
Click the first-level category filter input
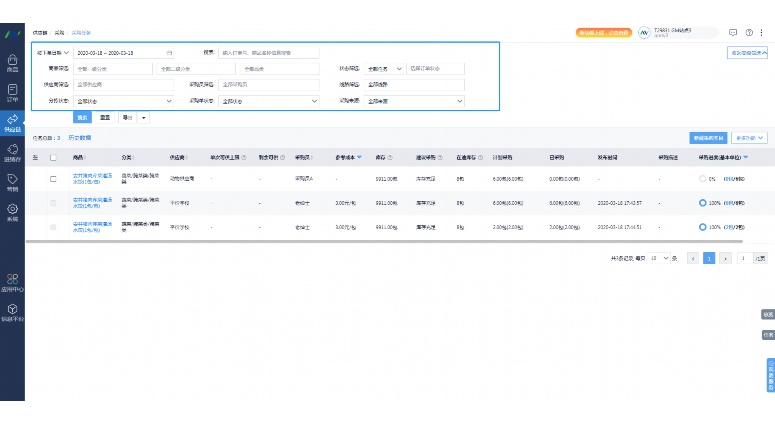[x=113, y=69]
